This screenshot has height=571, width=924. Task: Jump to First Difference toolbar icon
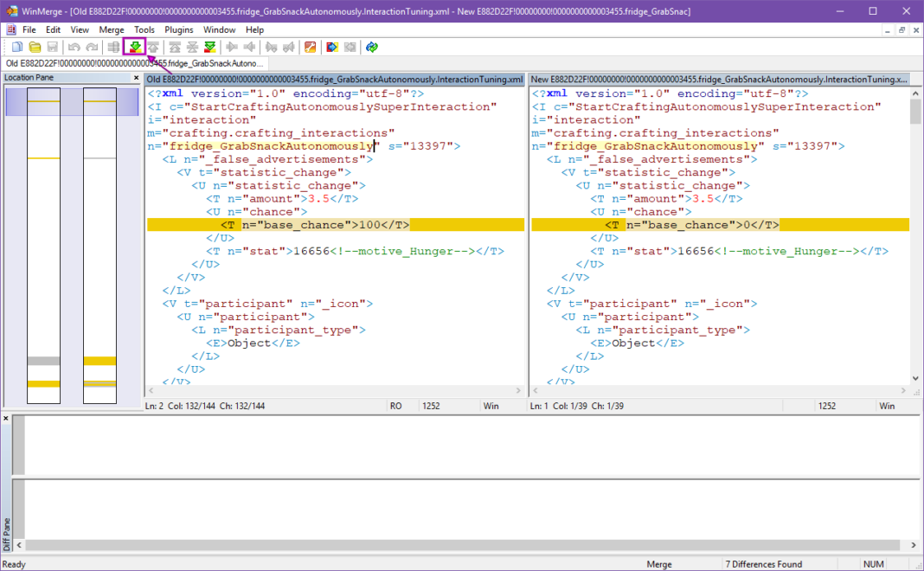174,47
